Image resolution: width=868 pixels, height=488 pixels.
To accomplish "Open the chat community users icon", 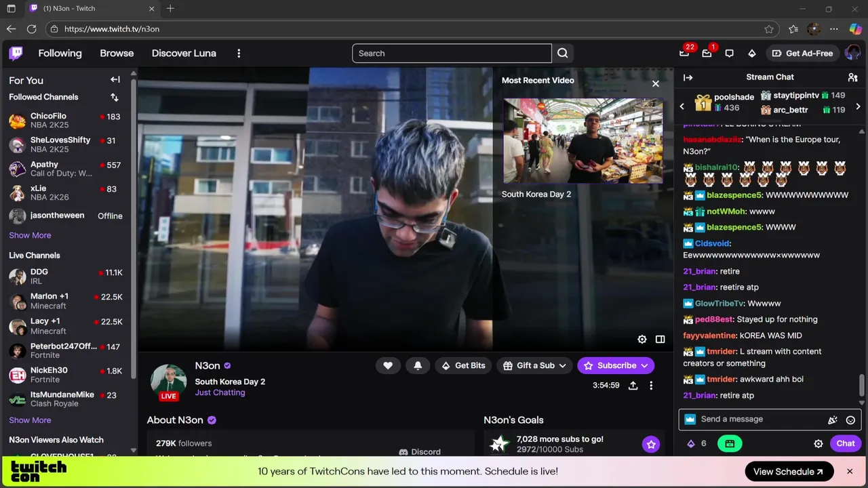I will (852, 77).
